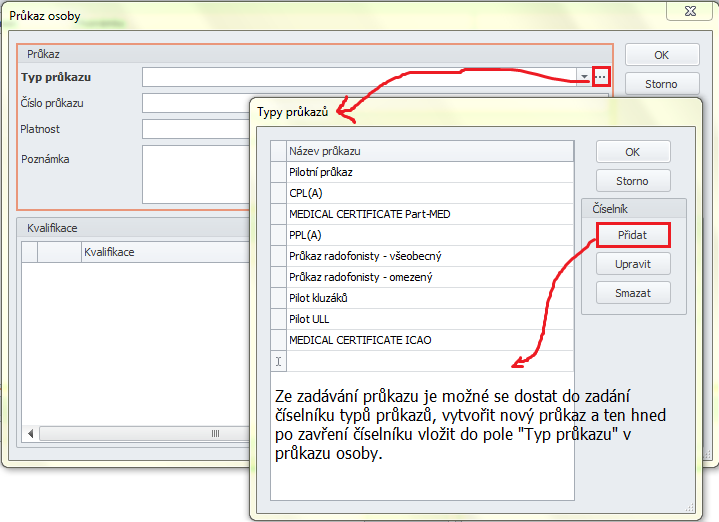Image resolution: width=719 pixels, height=522 pixels.
Task: Select the CPL(A) entry in the list
Action: (x=428, y=193)
